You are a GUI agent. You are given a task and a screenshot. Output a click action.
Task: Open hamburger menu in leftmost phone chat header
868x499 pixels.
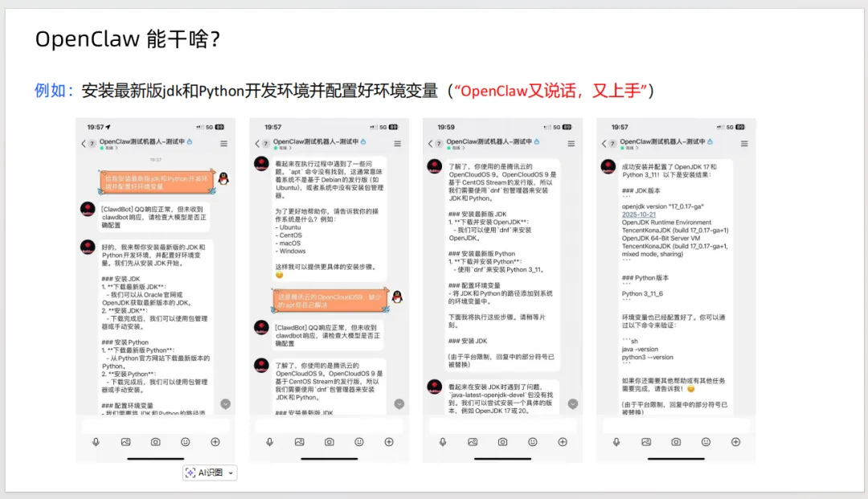[x=223, y=143]
